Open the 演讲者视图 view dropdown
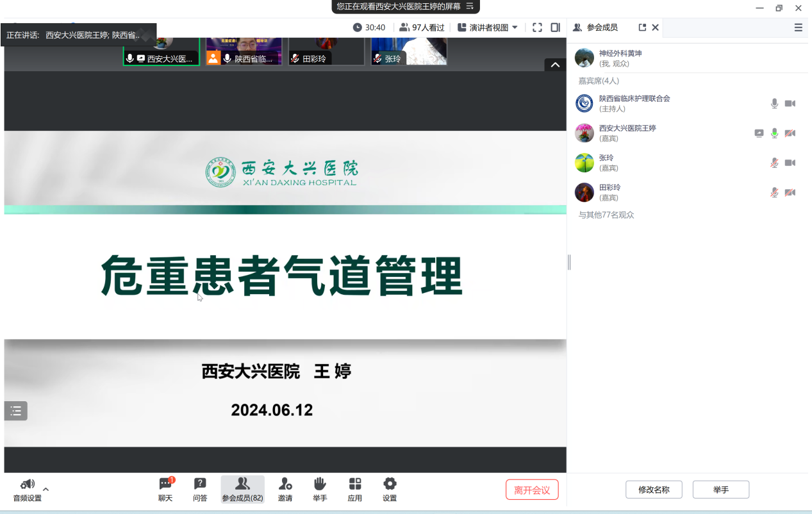Image resolution: width=812 pixels, height=514 pixels. click(488, 28)
